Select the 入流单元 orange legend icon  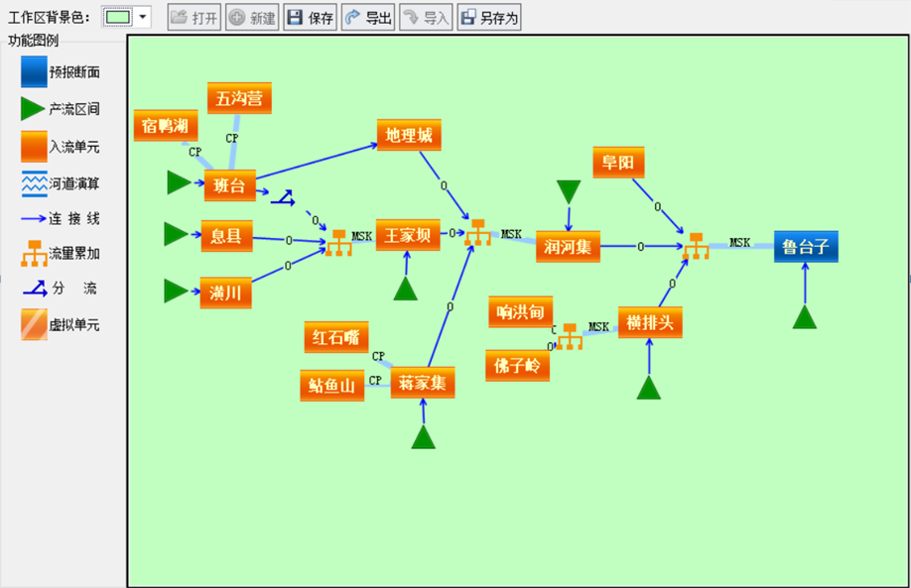tap(34, 147)
